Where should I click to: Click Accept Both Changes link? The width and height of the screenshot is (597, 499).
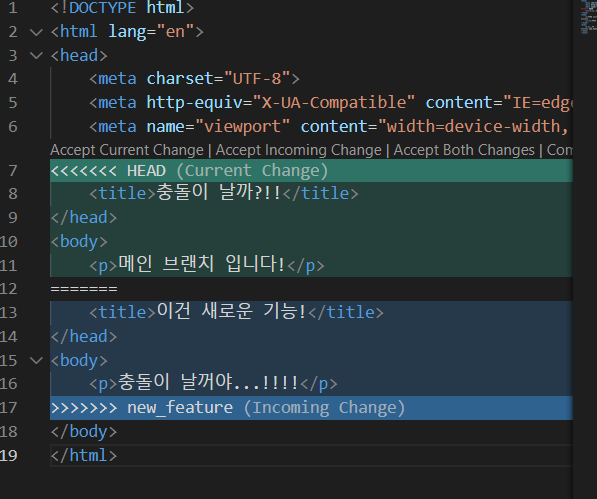[464, 150]
